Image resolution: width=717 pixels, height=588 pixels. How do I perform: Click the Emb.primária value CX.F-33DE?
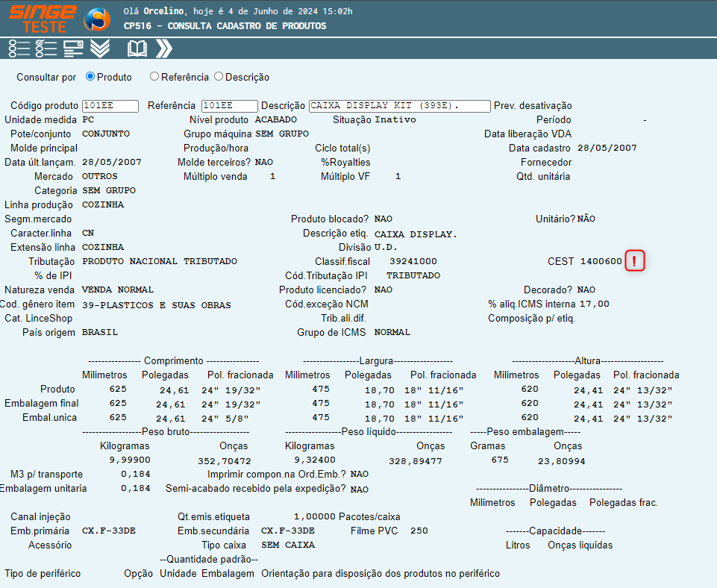[109, 531]
